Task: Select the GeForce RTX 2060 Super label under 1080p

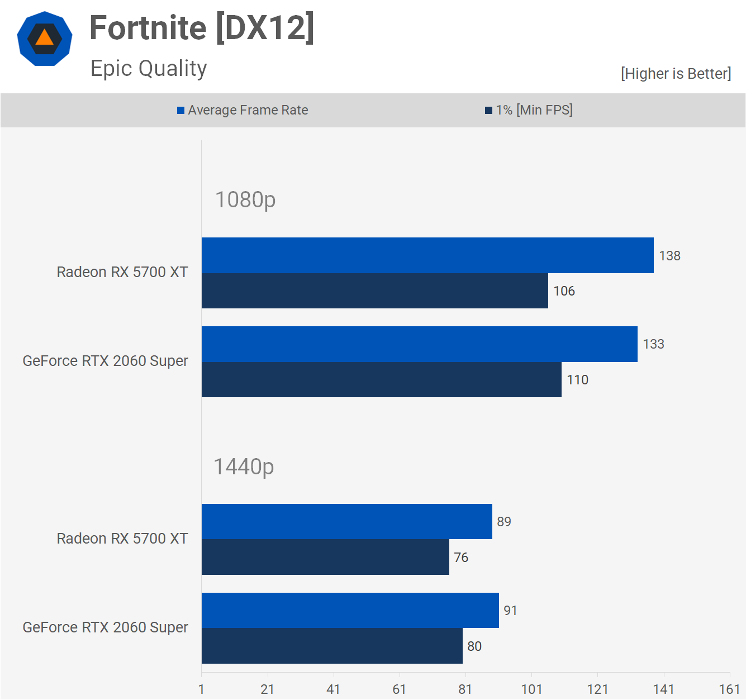Action: tap(106, 361)
